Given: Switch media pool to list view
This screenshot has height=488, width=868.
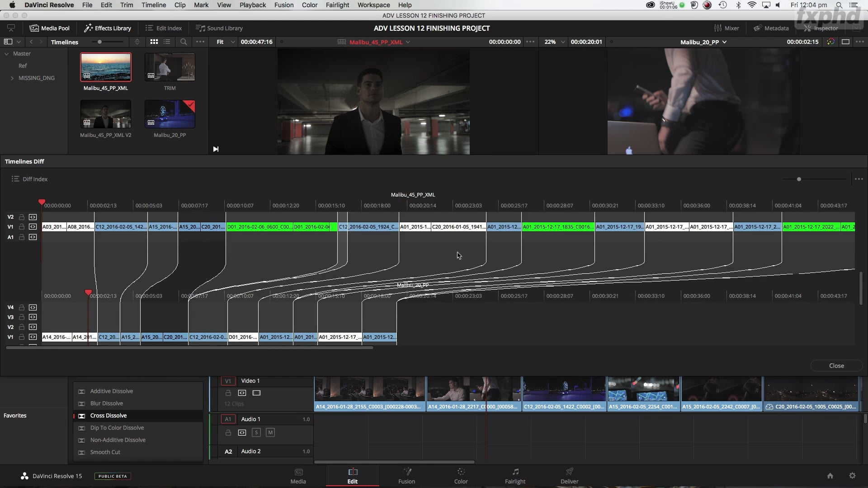Looking at the screenshot, I should point(167,42).
